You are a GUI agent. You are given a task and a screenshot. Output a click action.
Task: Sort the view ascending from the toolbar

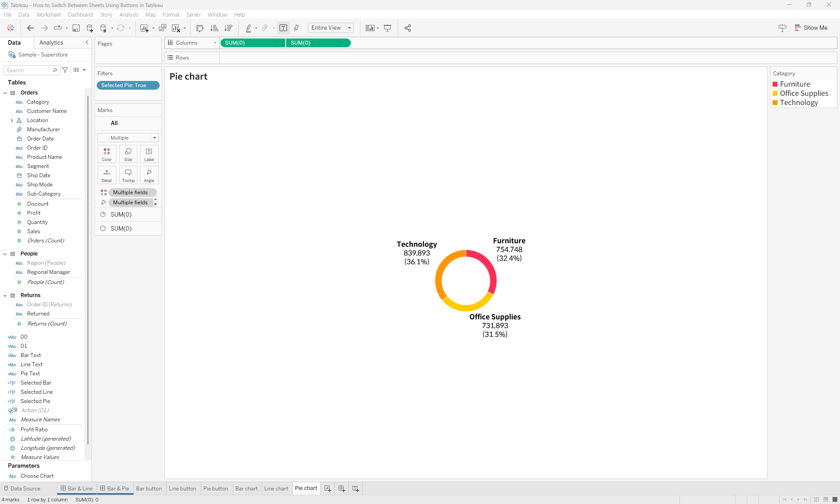[214, 28]
